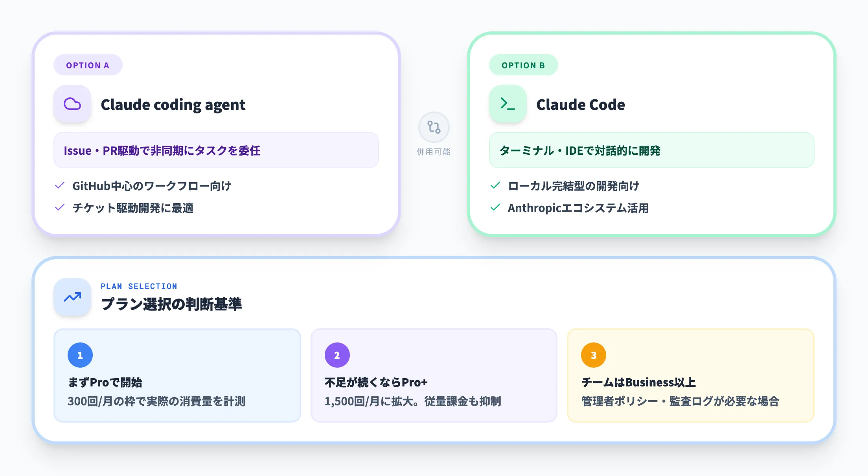
Task: Select the OPTION A tab badge
Action: pos(88,65)
